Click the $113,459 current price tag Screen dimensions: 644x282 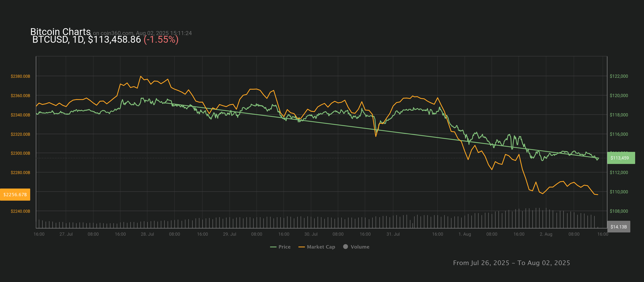click(621, 158)
